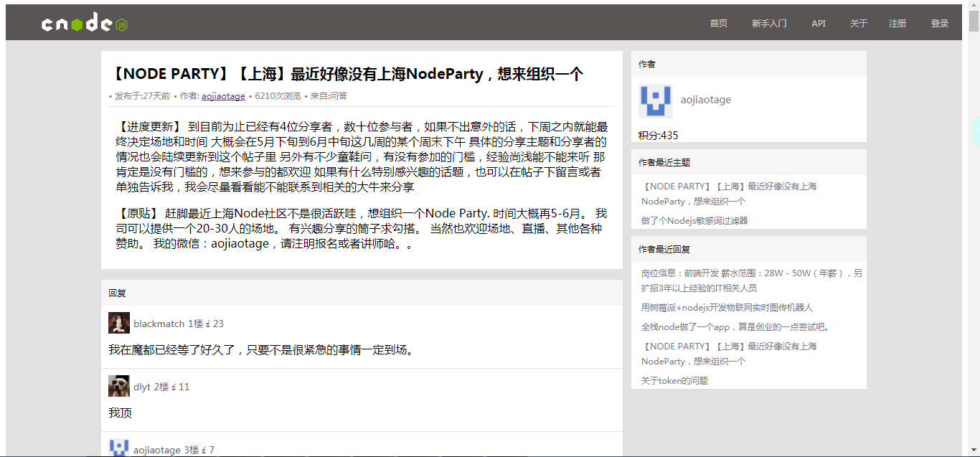Open link 全栈node做了一个app

[735, 326]
